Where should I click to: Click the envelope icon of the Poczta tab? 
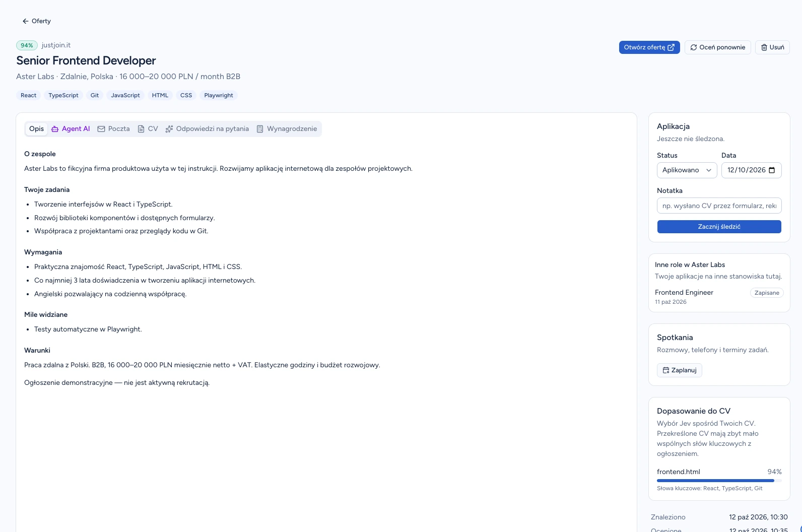101,129
